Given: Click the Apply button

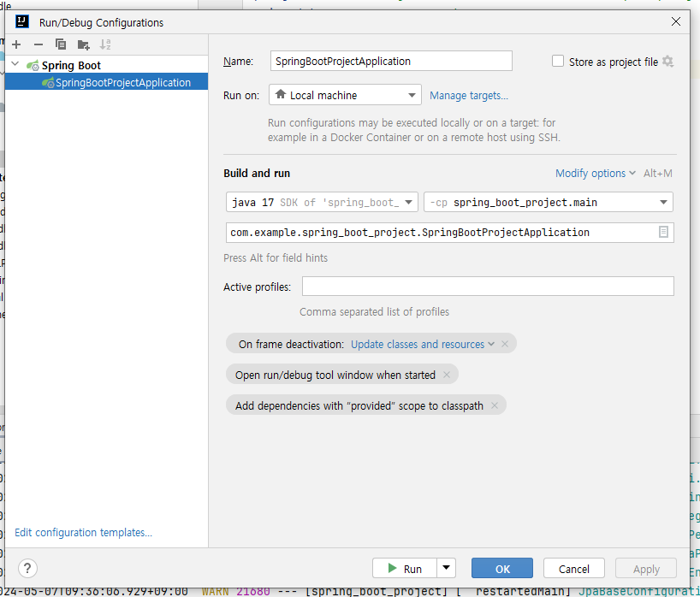Looking at the screenshot, I should (646, 569).
